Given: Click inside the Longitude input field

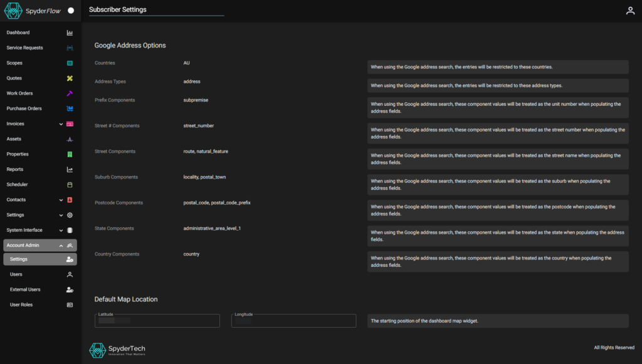Looking at the screenshot, I should click(293, 320).
